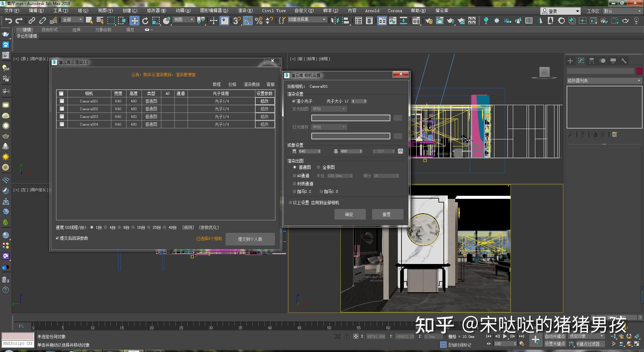Click the Set Keys plus icon
The image size is (644, 352).
(536, 340)
